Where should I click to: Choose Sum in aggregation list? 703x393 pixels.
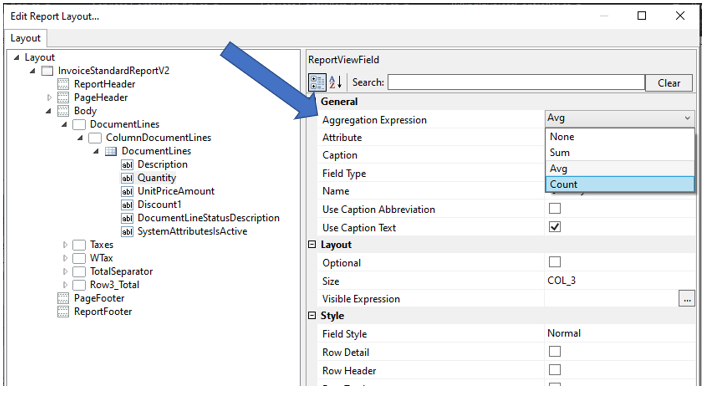(620, 153)
